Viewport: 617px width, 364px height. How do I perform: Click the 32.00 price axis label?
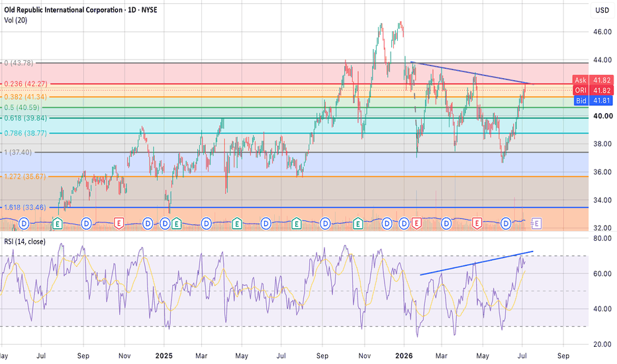click(602, 228)
